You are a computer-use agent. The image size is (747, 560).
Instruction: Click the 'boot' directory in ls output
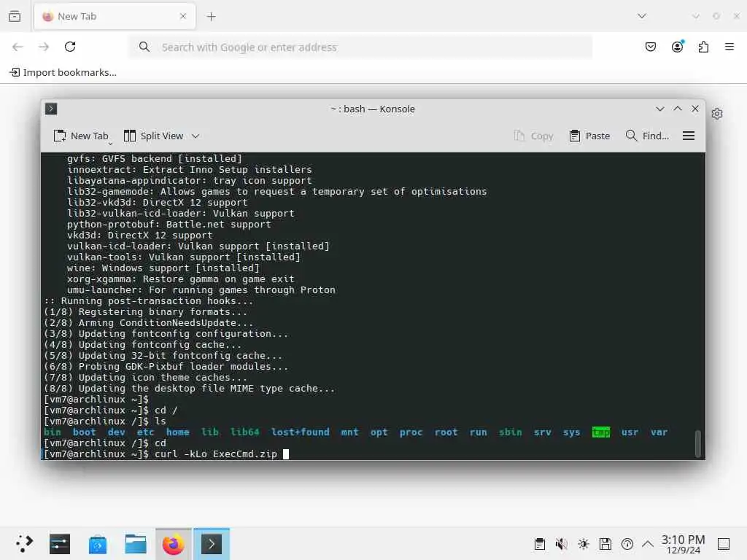(x=85, y=432)
